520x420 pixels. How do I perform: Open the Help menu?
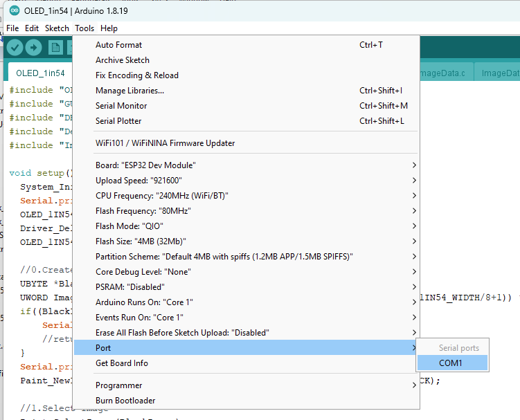point(109,28)
